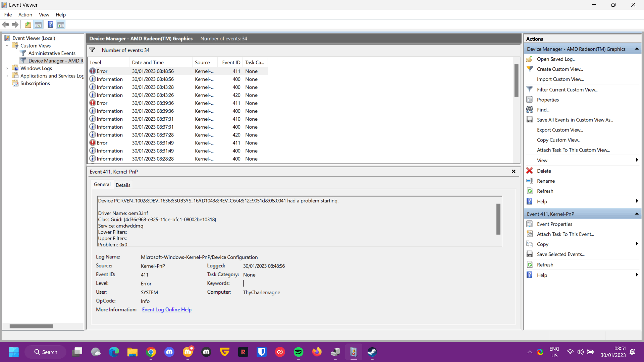Click the blue Help toolbar icon
Image resolution: width=644 pixels, height=362 pixels.
(50, 24)
